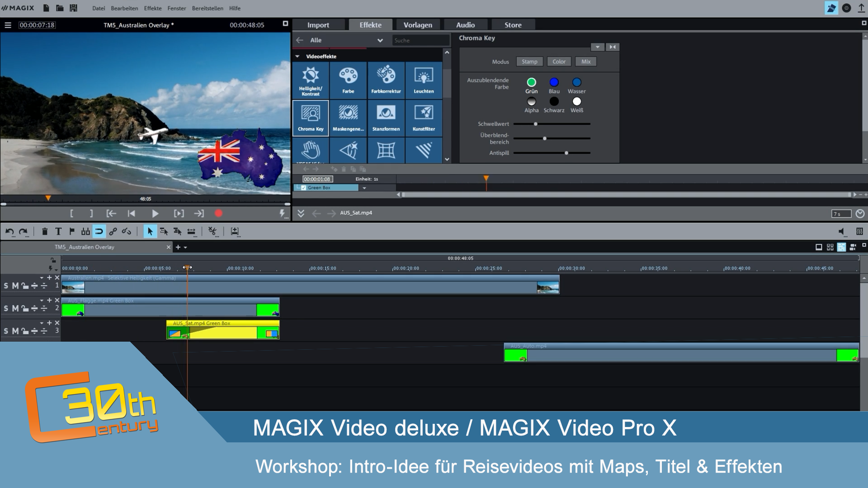Select the standard mouse arrow tool
The image size is (868, 488).
(149, 231)
